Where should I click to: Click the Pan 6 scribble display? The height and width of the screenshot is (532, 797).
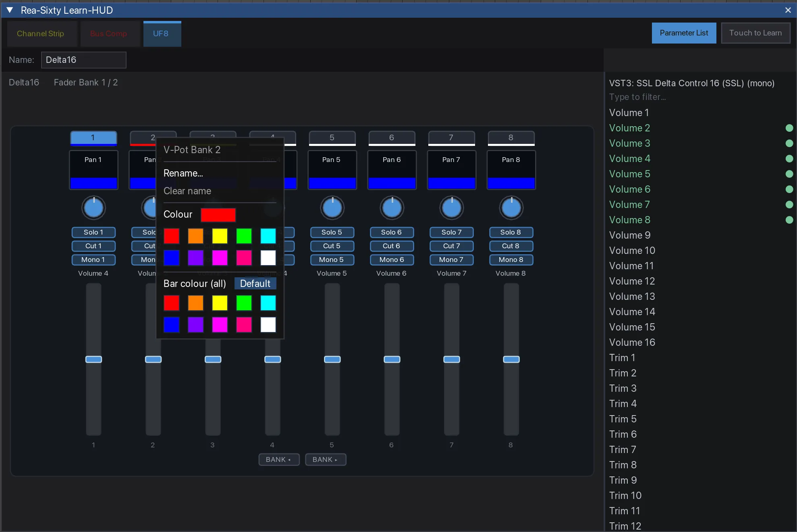(x=392, y=170)
